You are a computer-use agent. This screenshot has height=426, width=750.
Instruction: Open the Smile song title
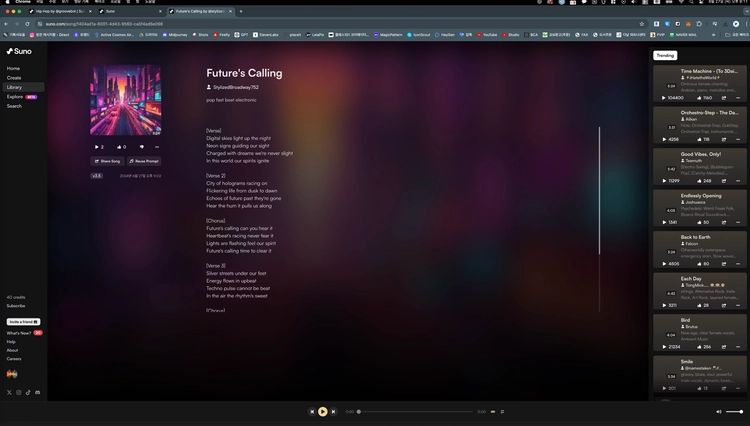(687, 361)
